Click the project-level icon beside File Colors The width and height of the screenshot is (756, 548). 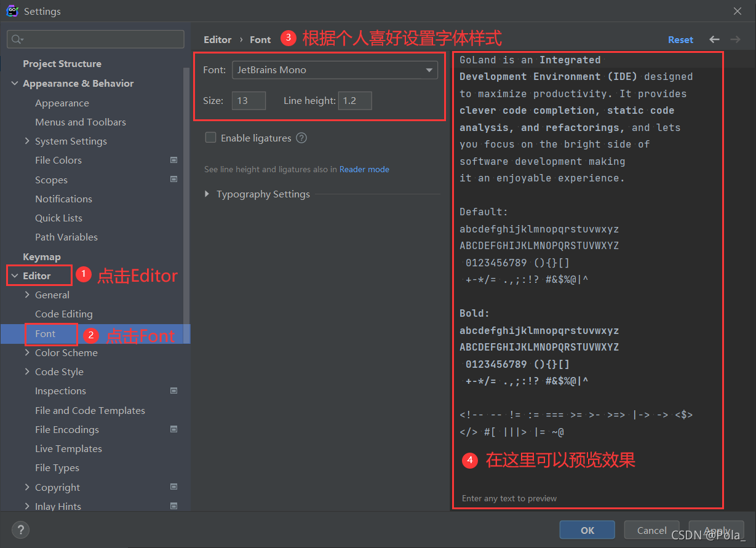[173, 160]
